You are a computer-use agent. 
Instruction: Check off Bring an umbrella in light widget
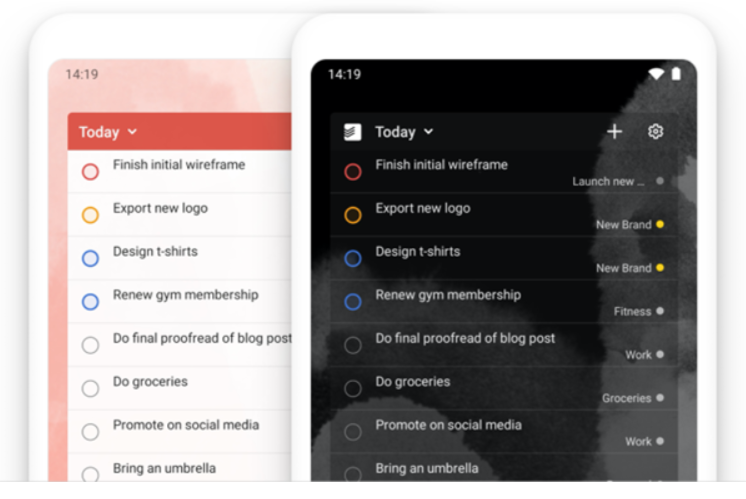click(x=90, y=473)
